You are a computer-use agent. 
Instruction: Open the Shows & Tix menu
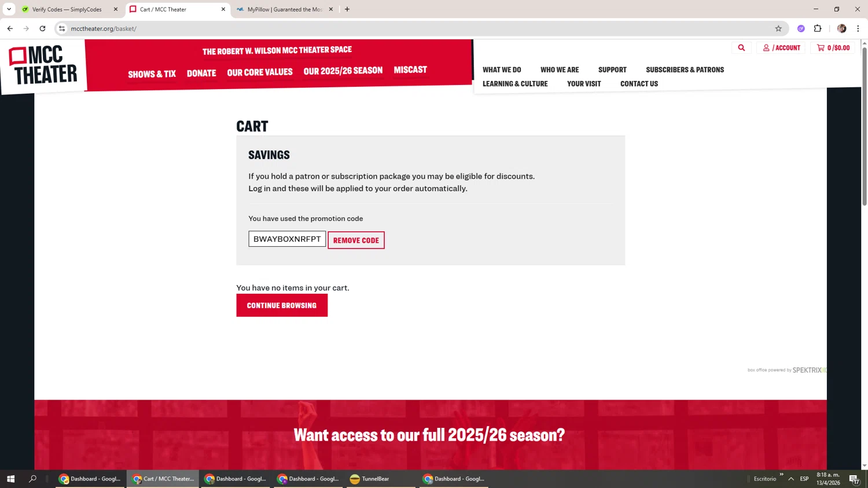coord(152,74)
